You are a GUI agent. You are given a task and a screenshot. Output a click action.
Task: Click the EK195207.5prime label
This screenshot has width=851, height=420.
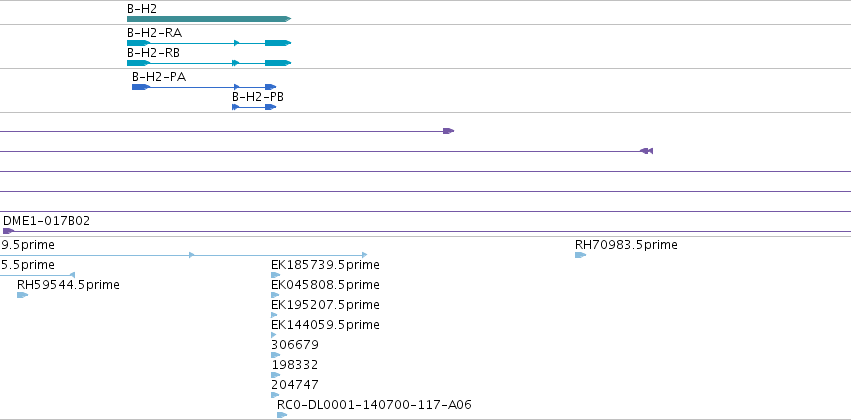click(325, 305)
